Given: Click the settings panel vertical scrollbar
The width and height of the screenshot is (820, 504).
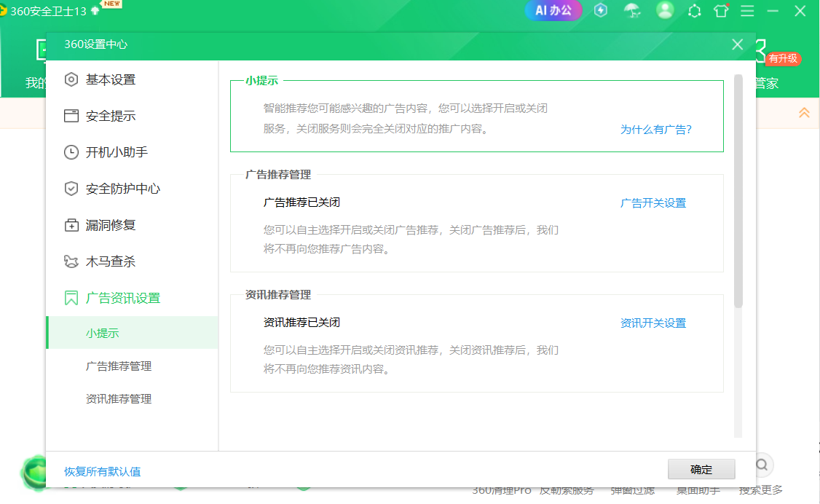Looking at the screenshot, I should pos(738,192).
